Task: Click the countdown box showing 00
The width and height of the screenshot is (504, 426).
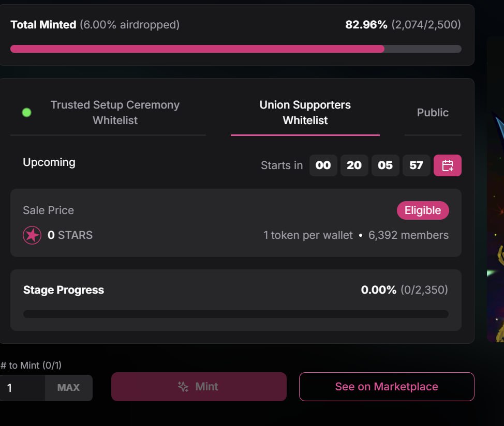Action: pyautogui.click(x=323, y=165)
